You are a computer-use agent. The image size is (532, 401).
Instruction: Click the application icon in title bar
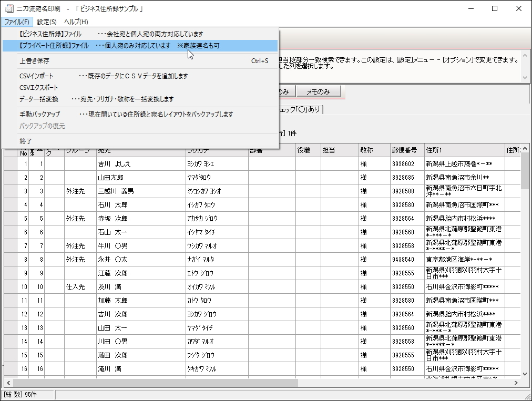point(9,8)
